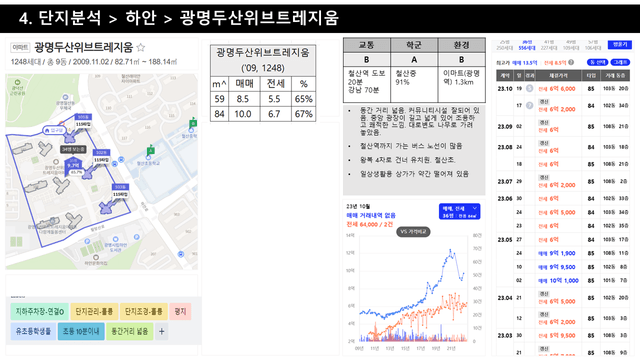The image size is (640, 360).
Task: Select the 105동 building label on the map
Action: click(83, 117)
